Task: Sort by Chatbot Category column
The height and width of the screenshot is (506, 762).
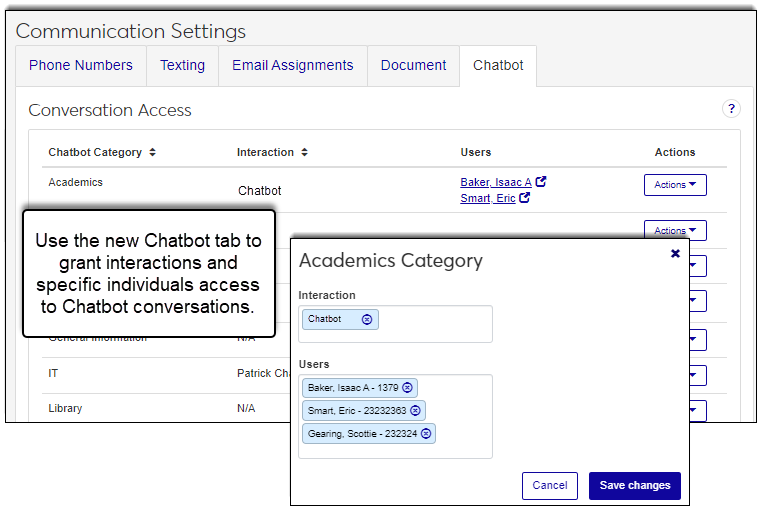Action: pyautogui.click(x=152, y=153)
